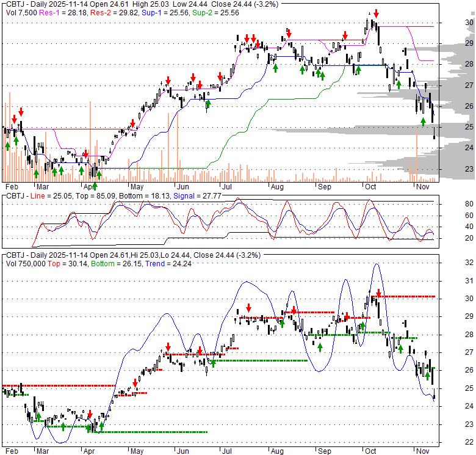Click the 'Oct' month label on top chart axis
This screenshot has height=455, width=476.
click(x=370, y=186)
